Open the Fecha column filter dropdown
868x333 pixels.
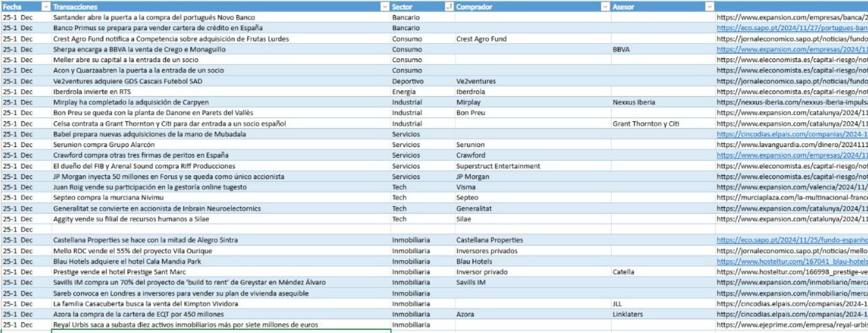pos(45,6)
